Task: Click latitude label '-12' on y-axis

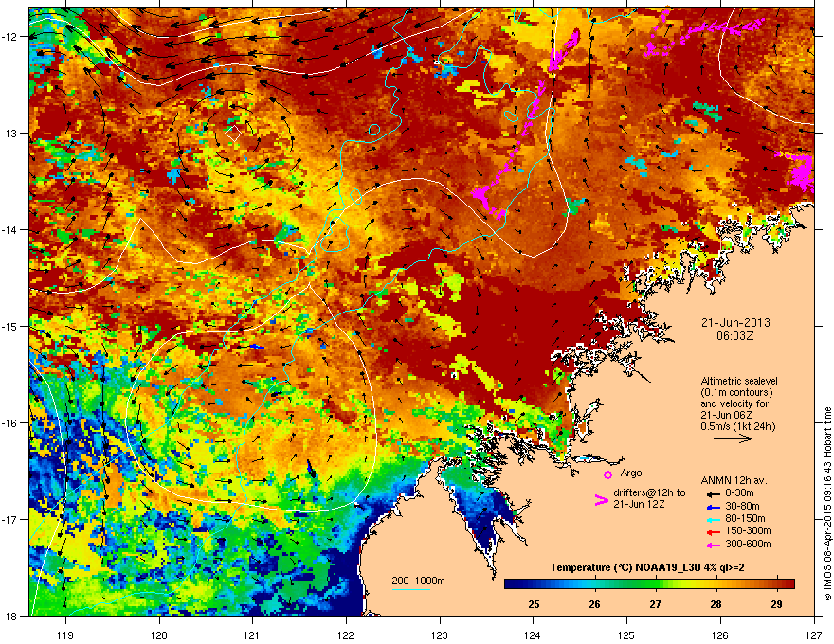Action: click(10, 36)
